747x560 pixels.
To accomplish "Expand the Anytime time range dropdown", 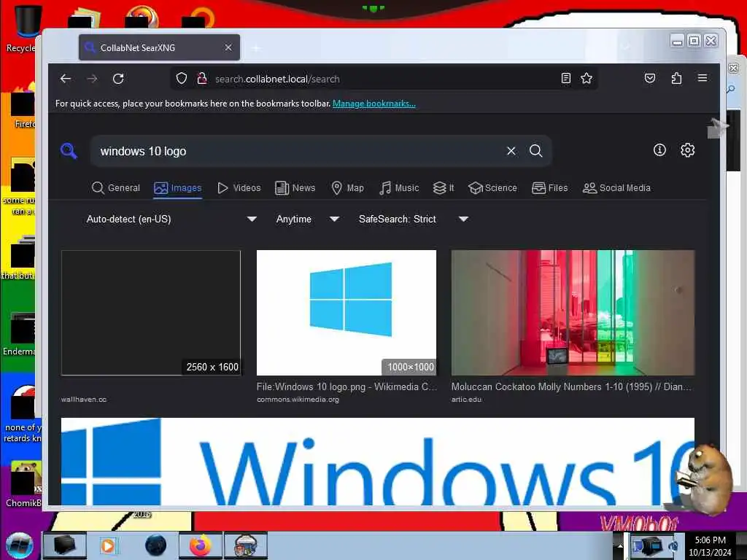I will tap(307, 219).
